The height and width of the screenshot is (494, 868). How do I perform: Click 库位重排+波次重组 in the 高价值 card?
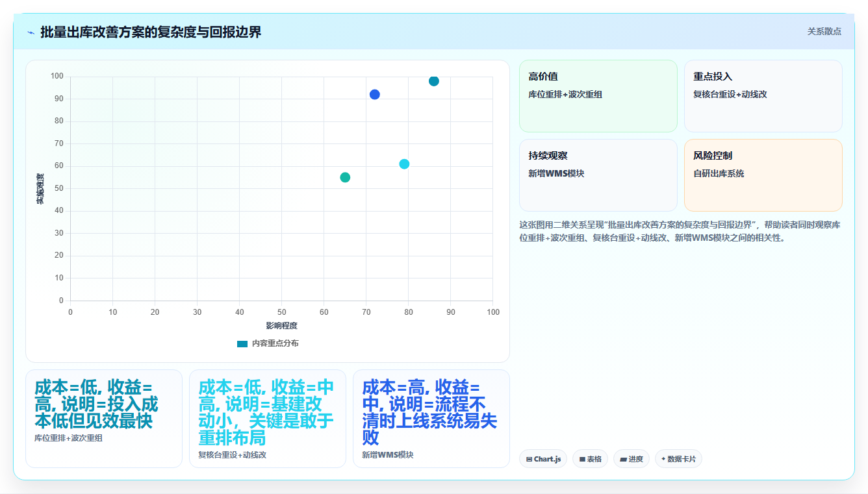pos(565,95)
